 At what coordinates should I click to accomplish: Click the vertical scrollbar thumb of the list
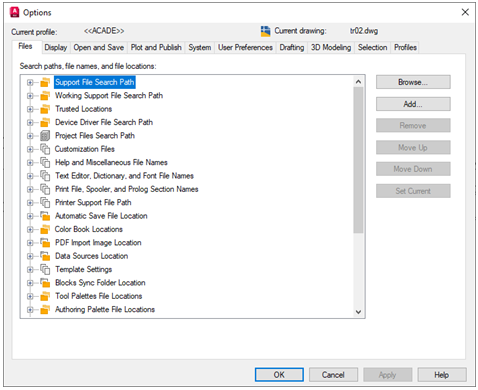tap(358, 160)
